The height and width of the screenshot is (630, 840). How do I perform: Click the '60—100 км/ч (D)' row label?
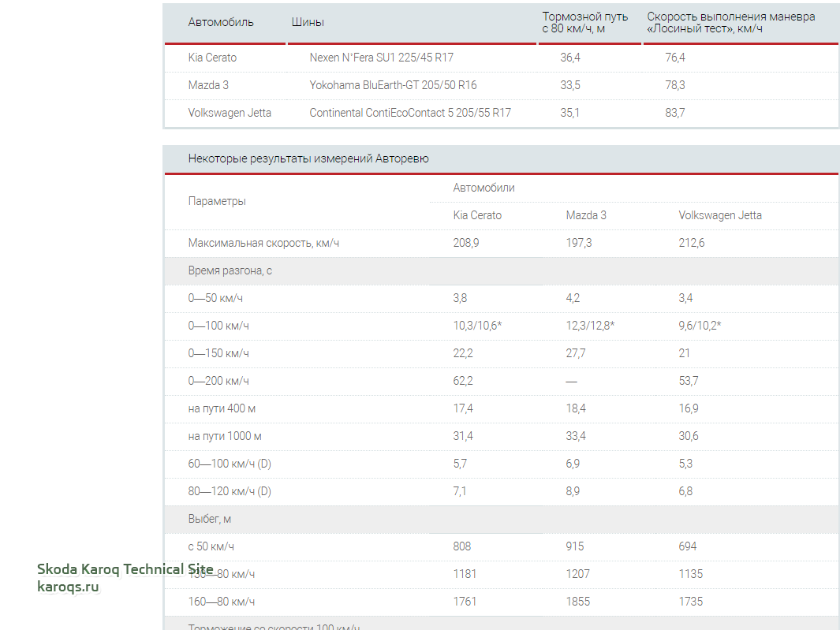[230, 464]
